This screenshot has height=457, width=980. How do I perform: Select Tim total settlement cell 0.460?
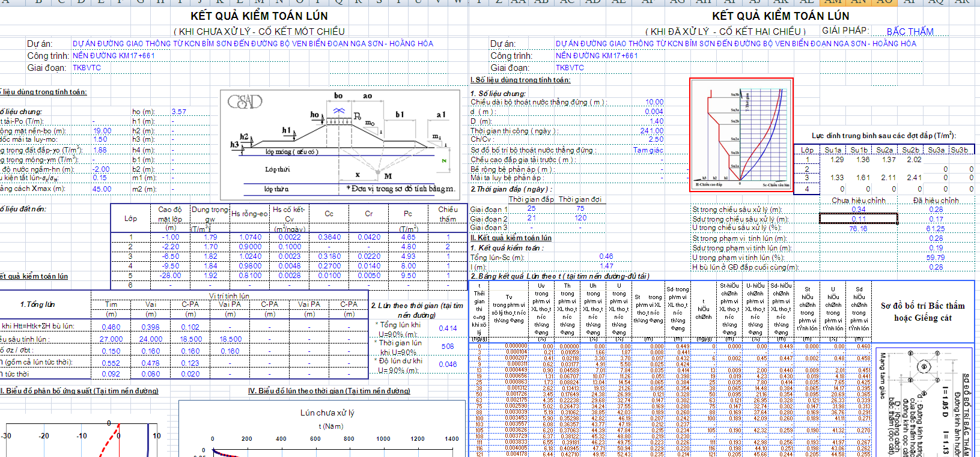click(111, 327)
